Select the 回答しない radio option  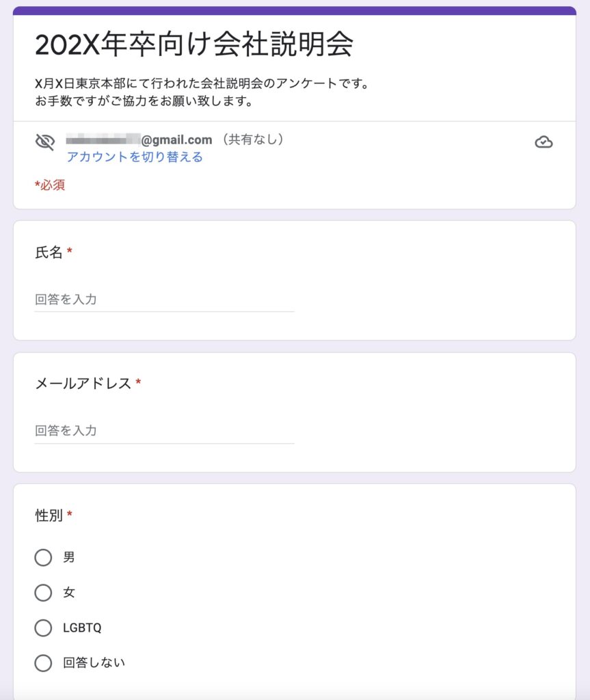click(x=43, y=663)
